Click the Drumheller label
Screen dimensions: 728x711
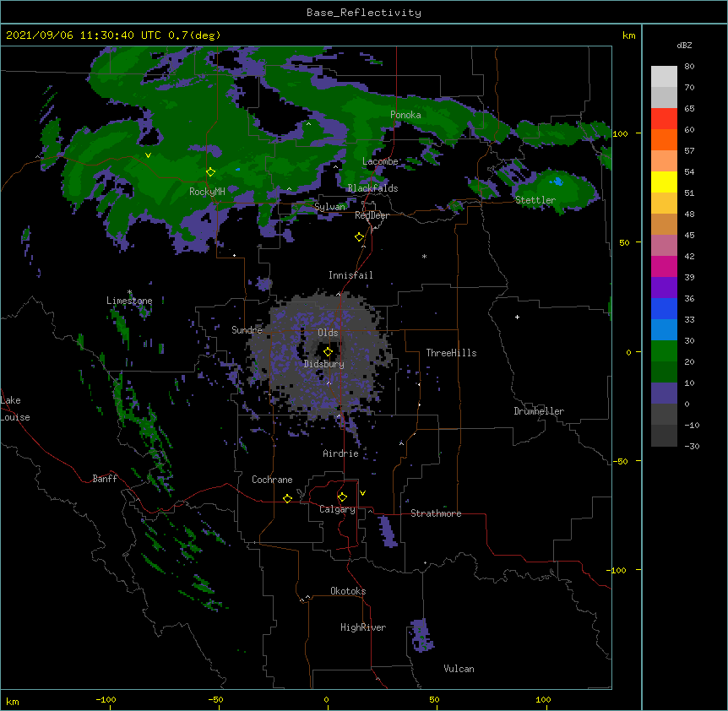[x=539, y=411]
